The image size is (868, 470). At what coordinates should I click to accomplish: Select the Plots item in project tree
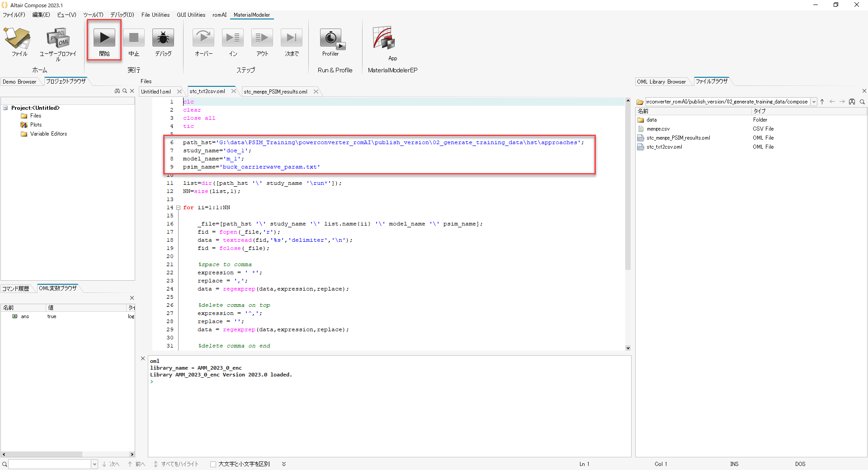pyautogui.click(x=36, y=125)
